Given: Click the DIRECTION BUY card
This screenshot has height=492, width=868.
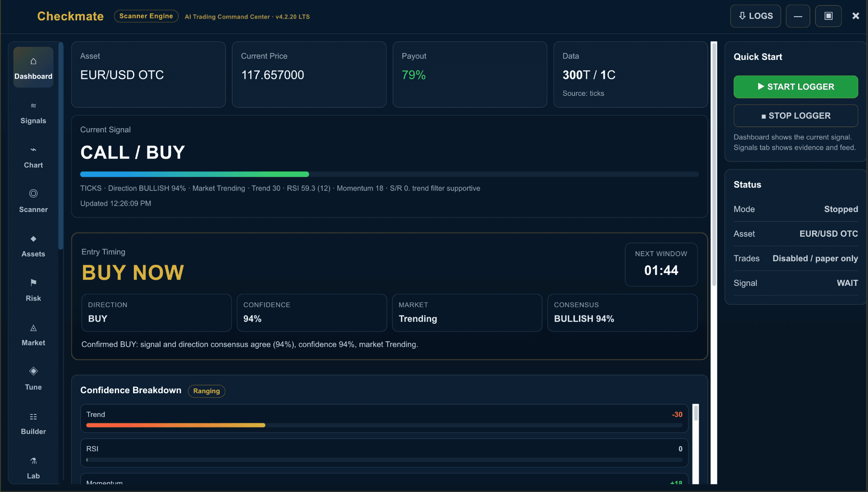Looking at the screenshot, I should [x=156, y=313].
